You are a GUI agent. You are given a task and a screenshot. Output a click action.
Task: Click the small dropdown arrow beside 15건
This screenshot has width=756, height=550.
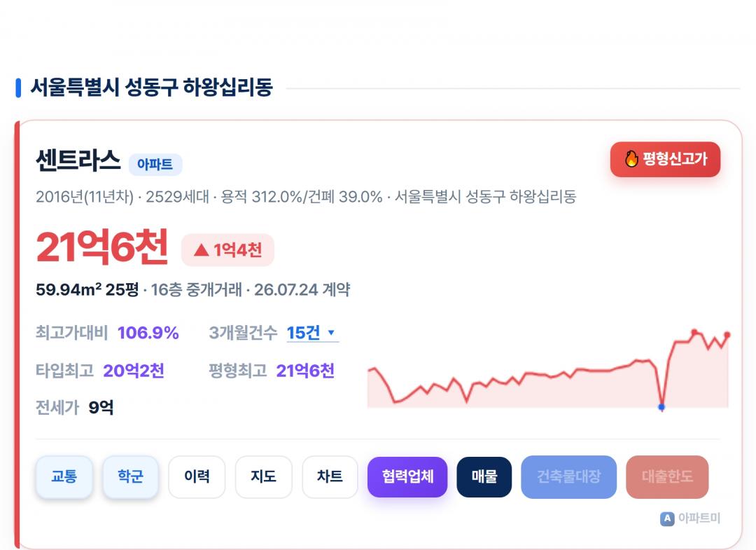(x=331, y=332)
